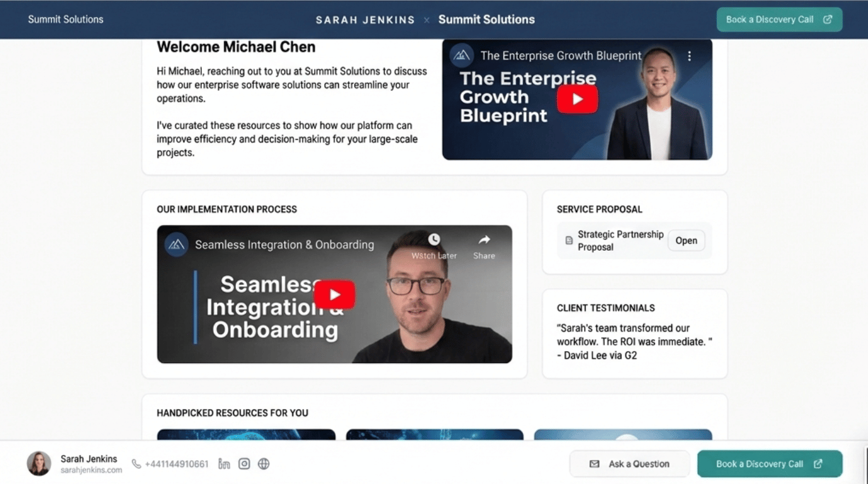Image resolution: width=868 pixels, height=484 pixels.
Task: Open the three-dot menu on the Blueprint video
Action: tap(689, 56)
